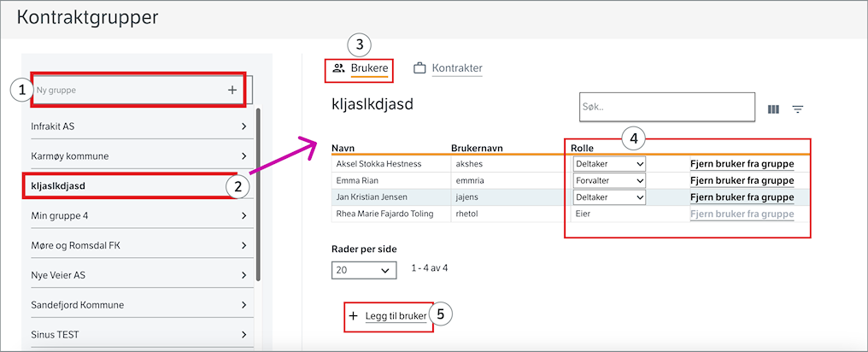Open role dropdown for Aksel Stokka Hestness
This screenshot has height=352, width=868.
pos(609,163)
